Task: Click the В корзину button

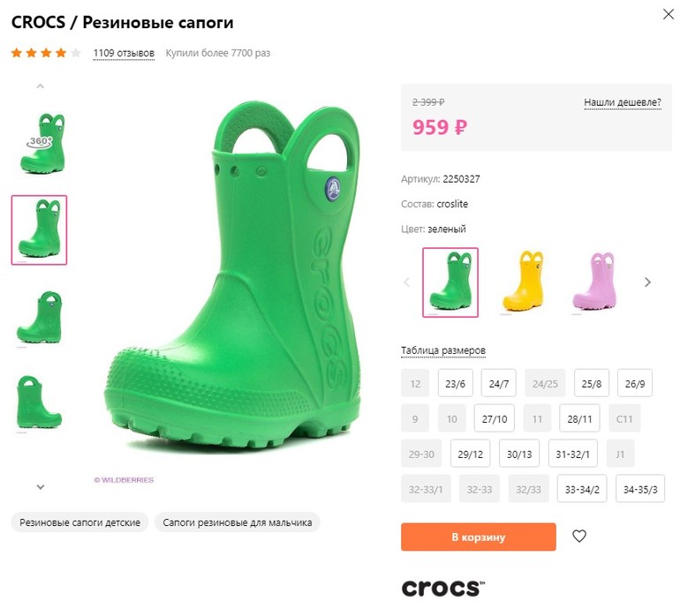Action: pos(478,537)
